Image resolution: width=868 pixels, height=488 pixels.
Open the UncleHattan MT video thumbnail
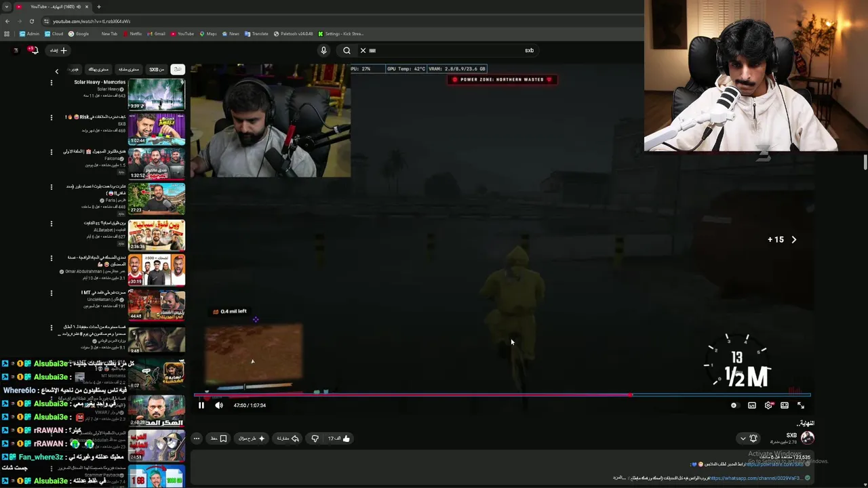[157, 305]
